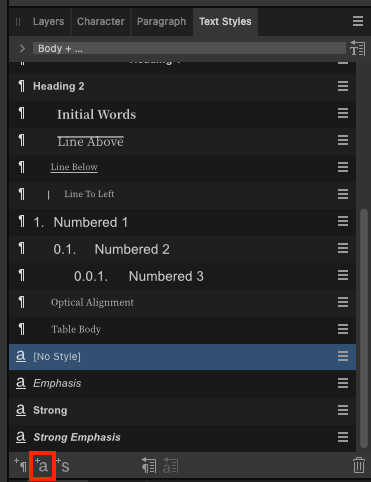The height and width of the screenshot is (482, 371).
Task: Click the Create Group Style icon
Action: [63, 466]
